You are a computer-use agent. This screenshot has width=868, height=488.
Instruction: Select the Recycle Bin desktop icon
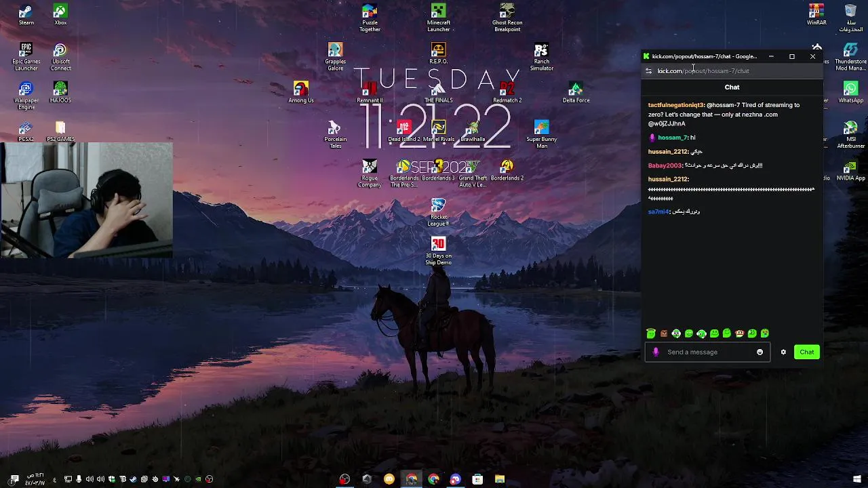click(850, 18)
